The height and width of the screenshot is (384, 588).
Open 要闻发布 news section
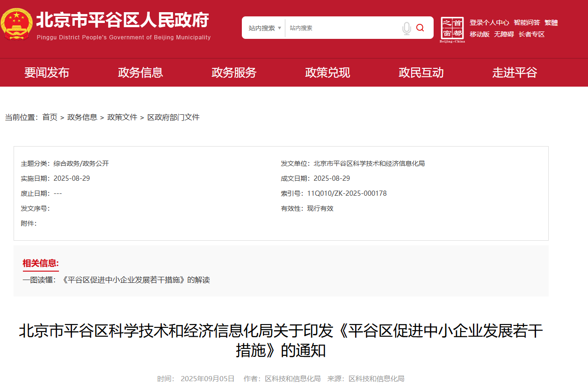47,73
